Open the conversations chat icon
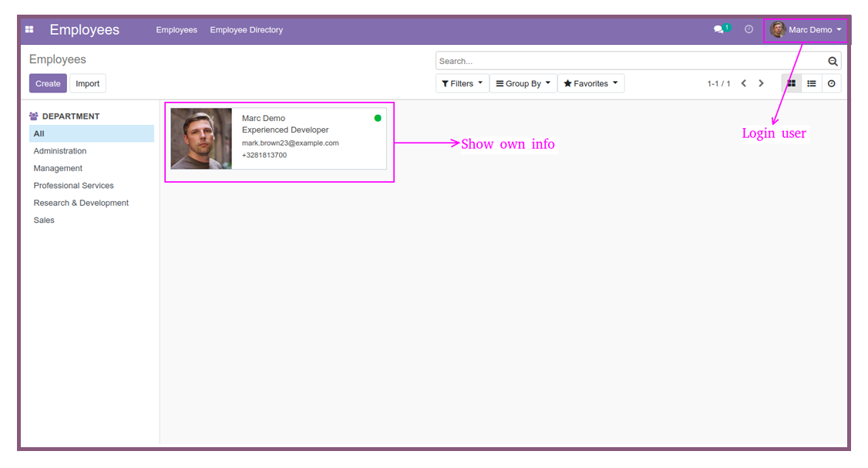Viewport: 868px width, 468px height. [x=718, y=29]
